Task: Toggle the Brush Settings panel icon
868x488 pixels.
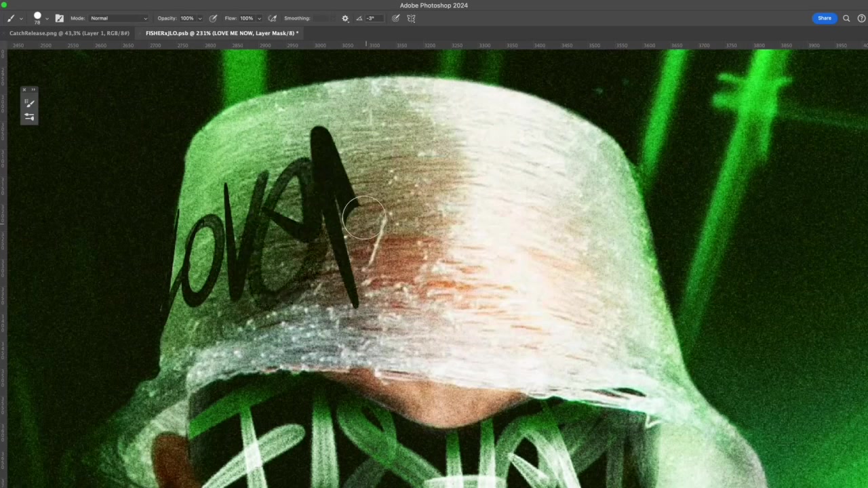Action: tap(59, 18)
